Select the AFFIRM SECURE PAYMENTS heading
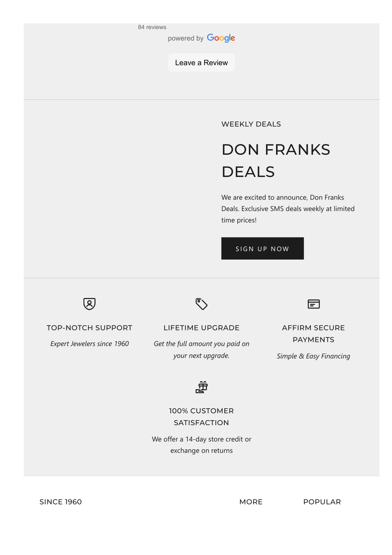The height and width of the screenshot is (555, 392). pos(314,334)
